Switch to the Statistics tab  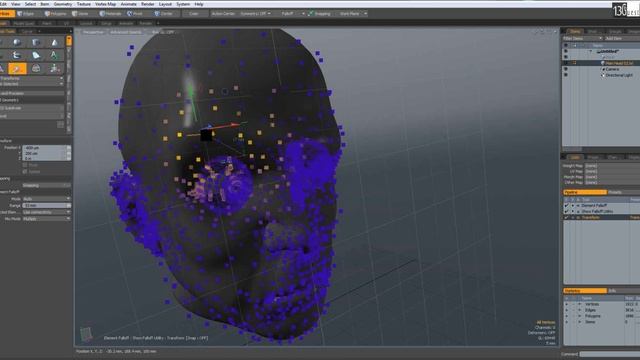click(584, 291)
